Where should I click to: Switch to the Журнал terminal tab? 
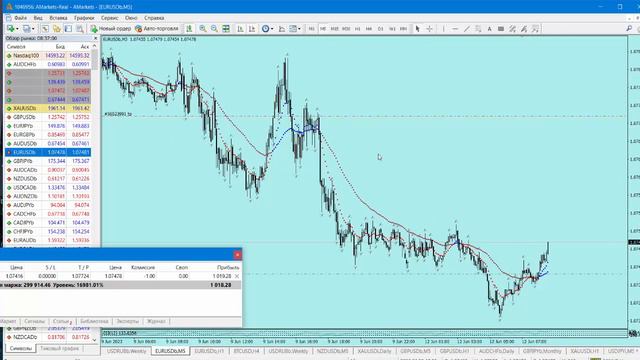click(156, 321)
